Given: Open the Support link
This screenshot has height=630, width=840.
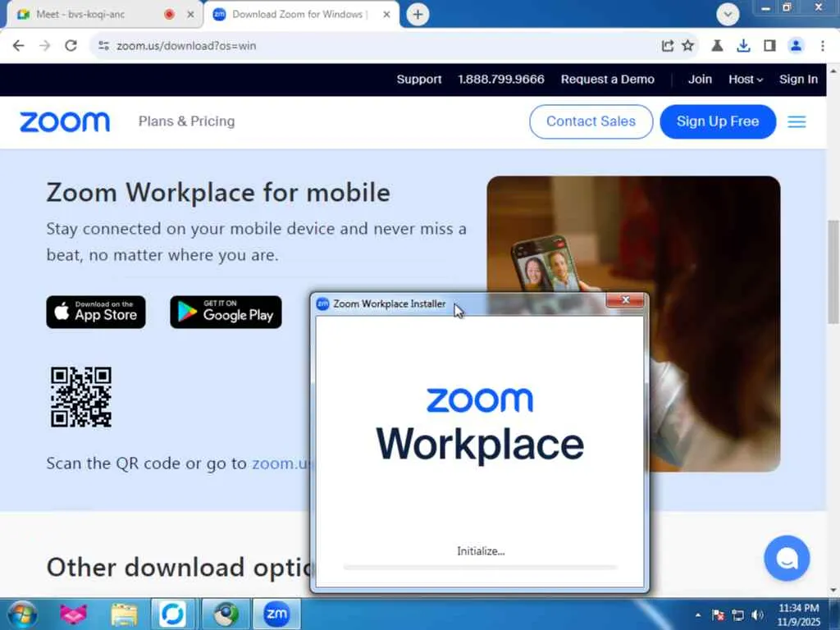Looking at the screenshot, I should [419, 80].
